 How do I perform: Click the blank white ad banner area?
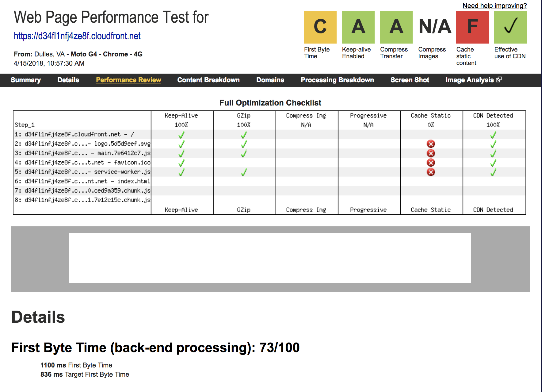click(270, 258)
